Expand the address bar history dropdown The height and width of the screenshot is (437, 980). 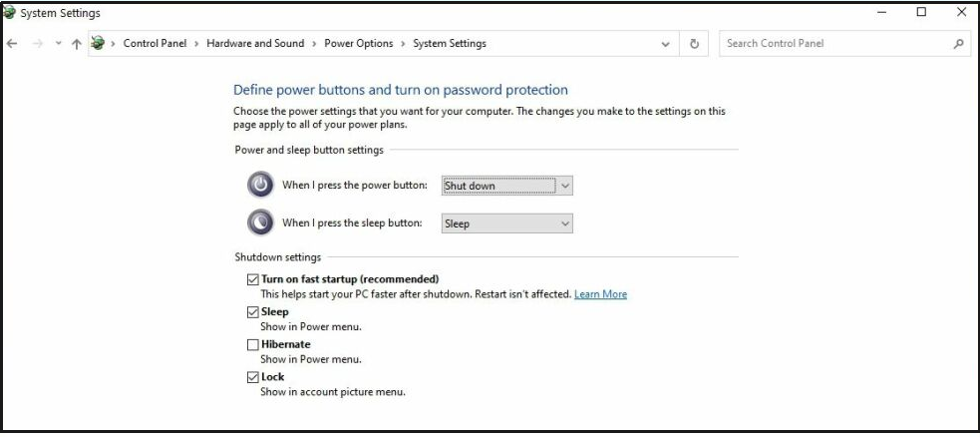tap(666, 44)
